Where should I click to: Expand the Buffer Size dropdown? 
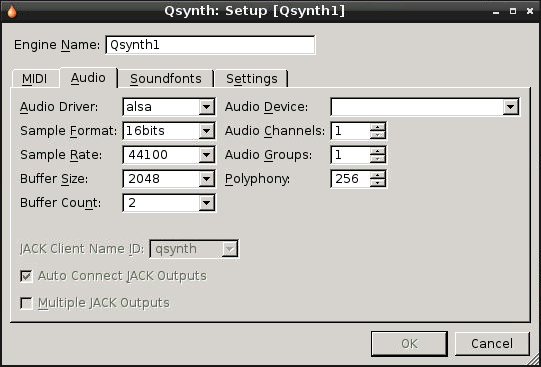point(169,179)
